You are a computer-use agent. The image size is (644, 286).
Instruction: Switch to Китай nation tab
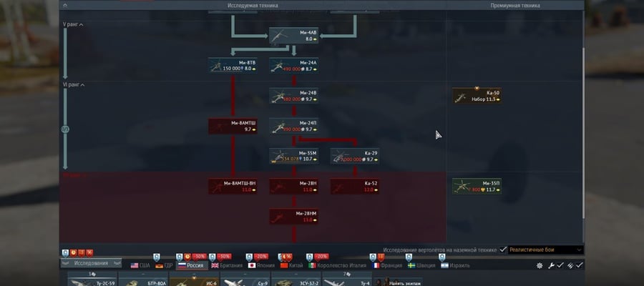pos(291,265)
